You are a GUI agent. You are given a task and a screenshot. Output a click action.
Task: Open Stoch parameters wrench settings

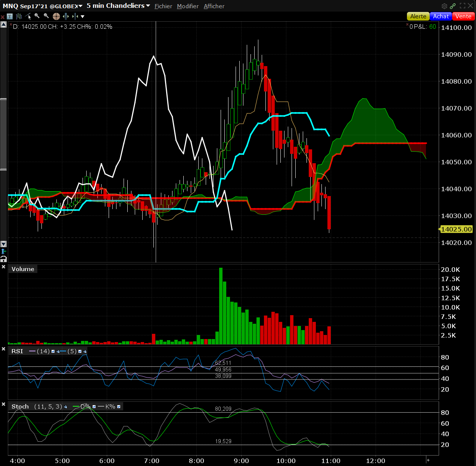66,407
